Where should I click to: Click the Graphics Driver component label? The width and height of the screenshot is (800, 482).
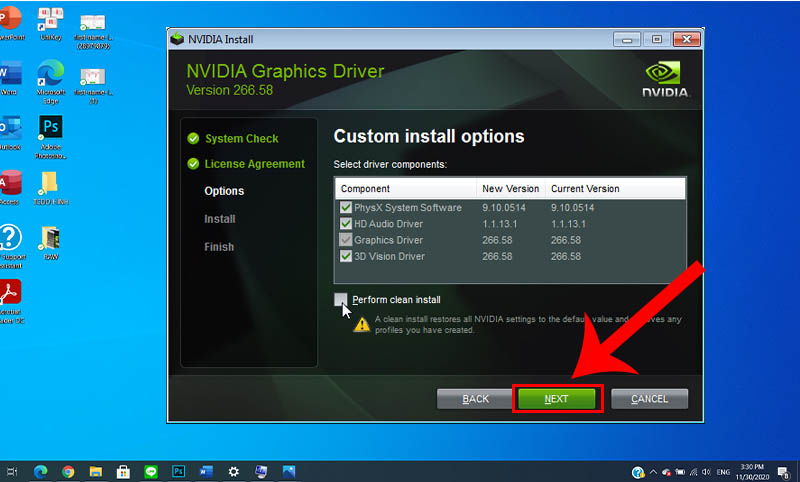(388, 240)
